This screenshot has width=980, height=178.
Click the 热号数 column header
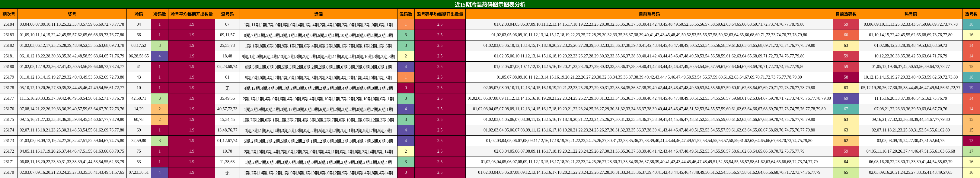tap(971, 14)
